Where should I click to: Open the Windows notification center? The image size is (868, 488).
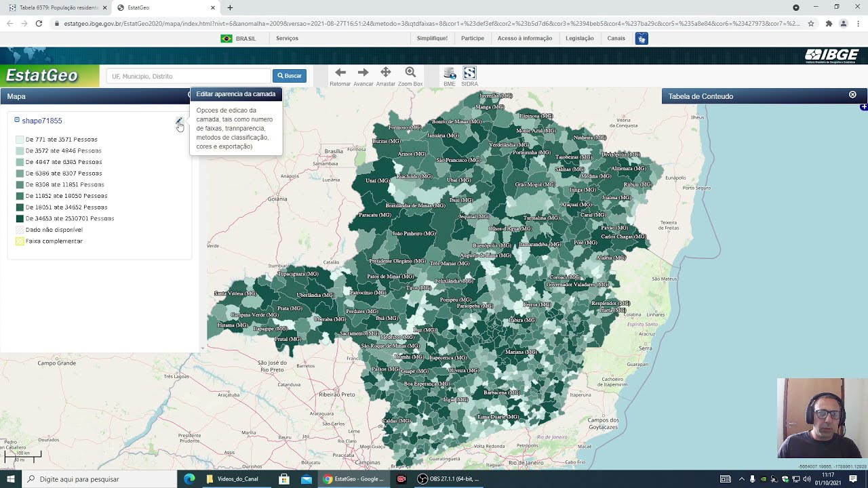pyautogui.click(x=853, y=479)
